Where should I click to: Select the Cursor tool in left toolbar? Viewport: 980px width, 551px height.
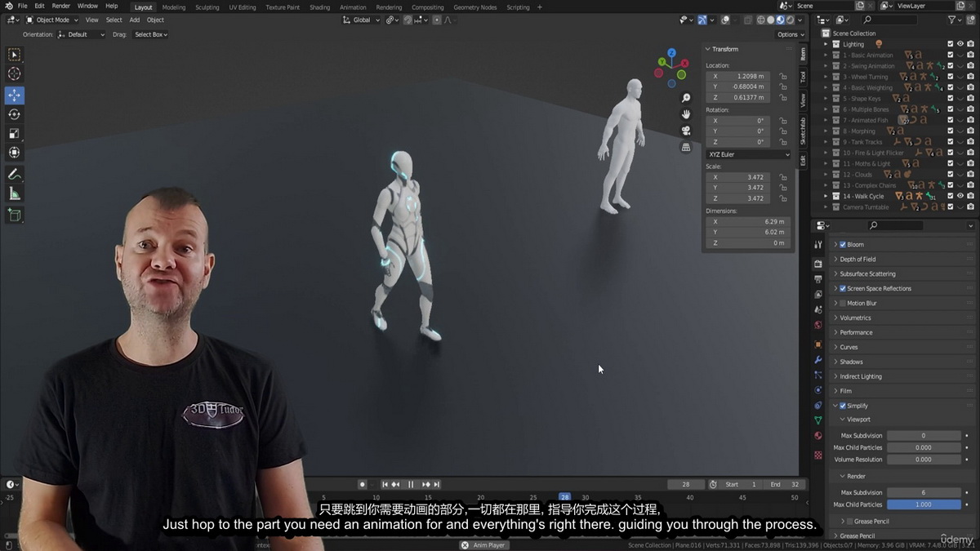pyautogui.click(x=15, y=74)
